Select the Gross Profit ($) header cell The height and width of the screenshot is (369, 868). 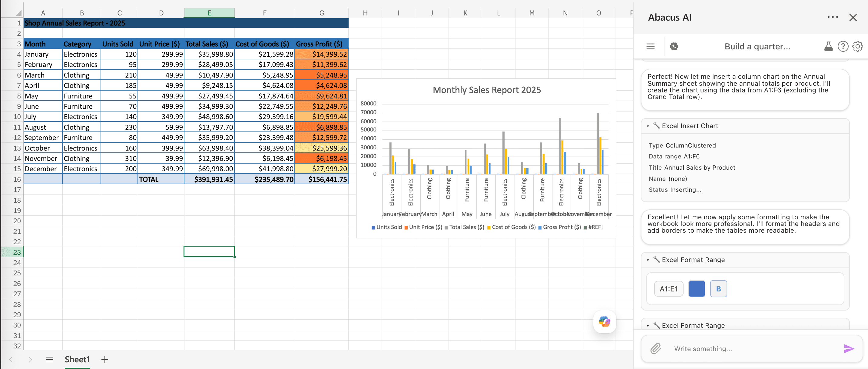pos(321,44)
